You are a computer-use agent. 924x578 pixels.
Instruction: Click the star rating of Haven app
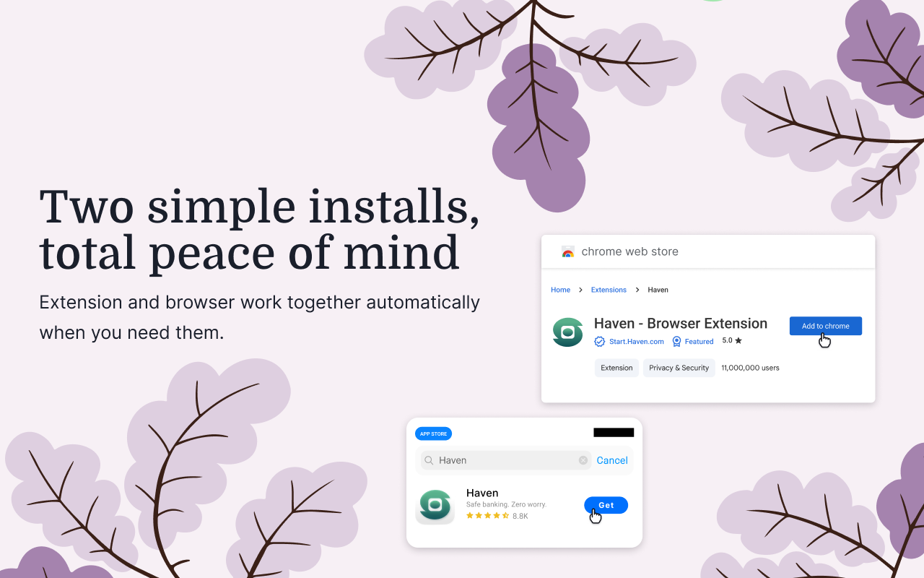[x=487, y=516]
